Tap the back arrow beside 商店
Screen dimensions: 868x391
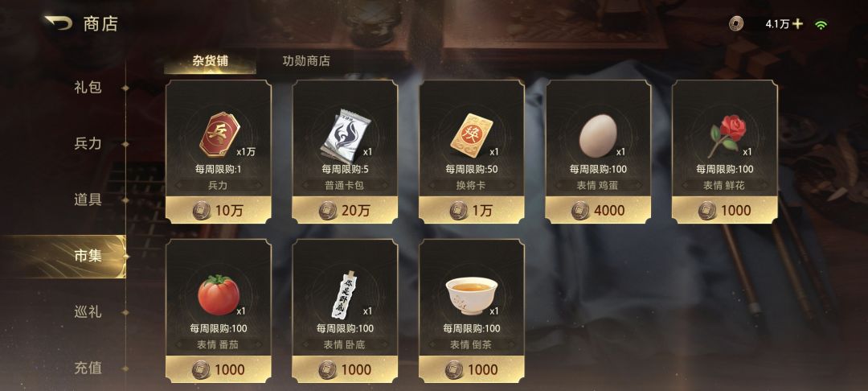tap(58, 24)
